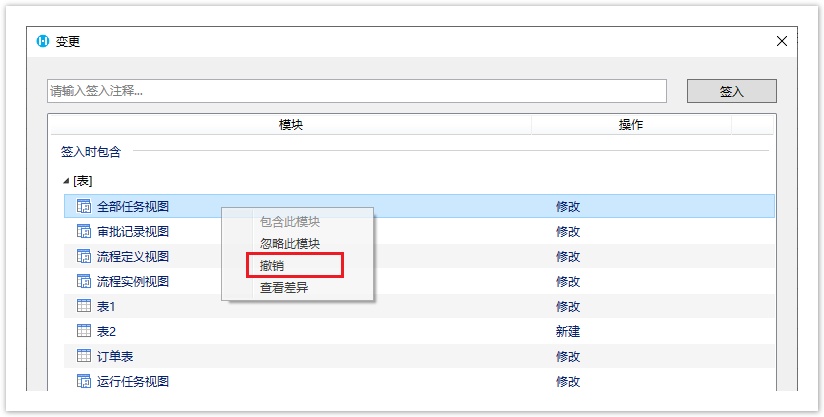Click the view icon beside 流程实例视图

84,282
